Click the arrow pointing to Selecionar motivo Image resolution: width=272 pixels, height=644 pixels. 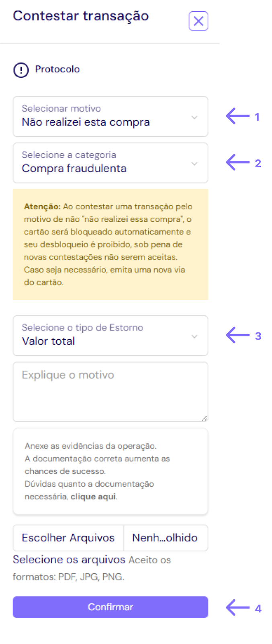click(237, 116)
